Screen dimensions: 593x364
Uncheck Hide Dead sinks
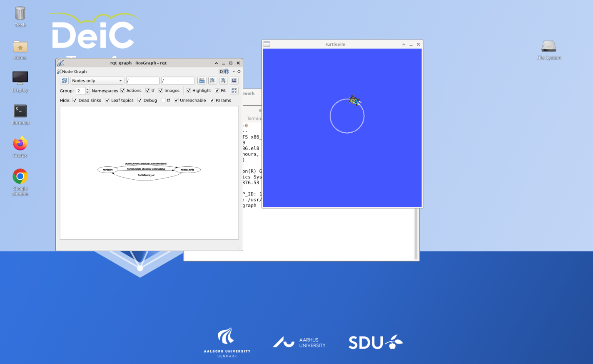[x=75, y=100]
